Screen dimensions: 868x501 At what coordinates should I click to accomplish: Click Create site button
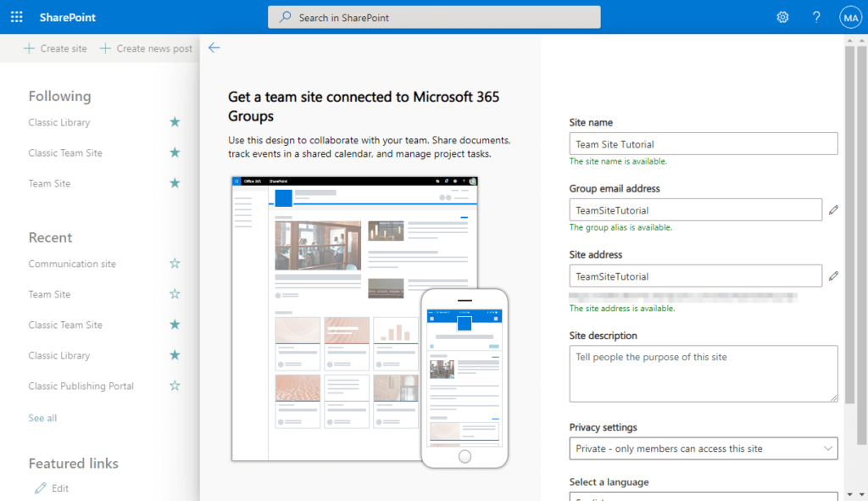[55, 48]
